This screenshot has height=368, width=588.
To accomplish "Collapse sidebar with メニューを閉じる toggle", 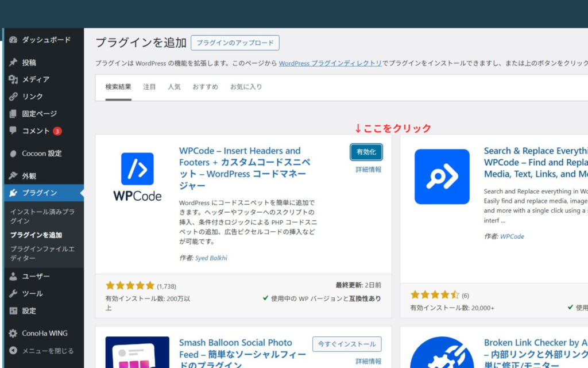I will 14,350.
